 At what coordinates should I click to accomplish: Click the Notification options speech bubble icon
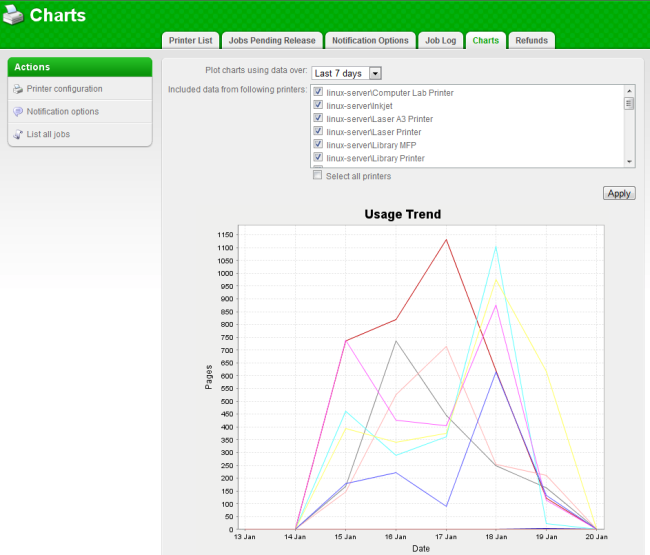(x=18, y=111)
